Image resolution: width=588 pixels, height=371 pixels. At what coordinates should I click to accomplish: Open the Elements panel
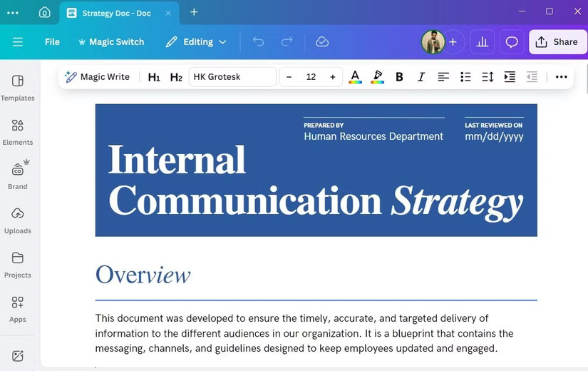click(x=18, y=132)
